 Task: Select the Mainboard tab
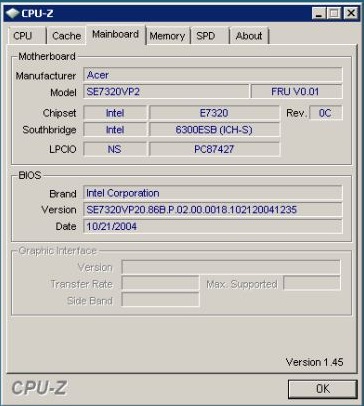pyautogui.click(x=116, y=34)
